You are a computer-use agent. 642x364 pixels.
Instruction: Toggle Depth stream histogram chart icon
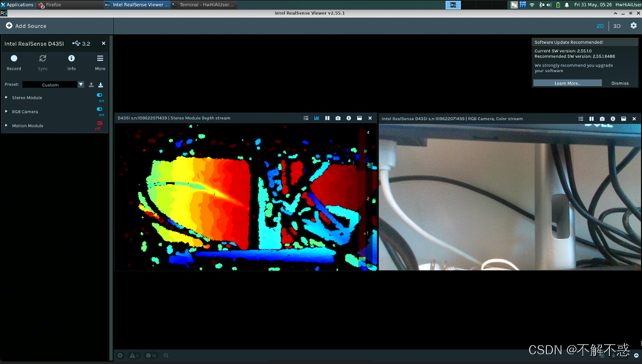point(316,118)
